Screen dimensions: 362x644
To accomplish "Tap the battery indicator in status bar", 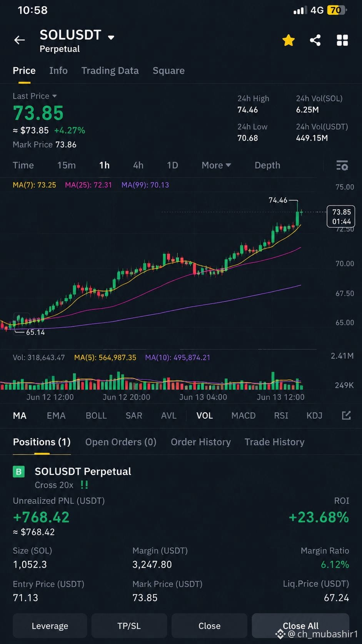I will click(x=337, y=10).
